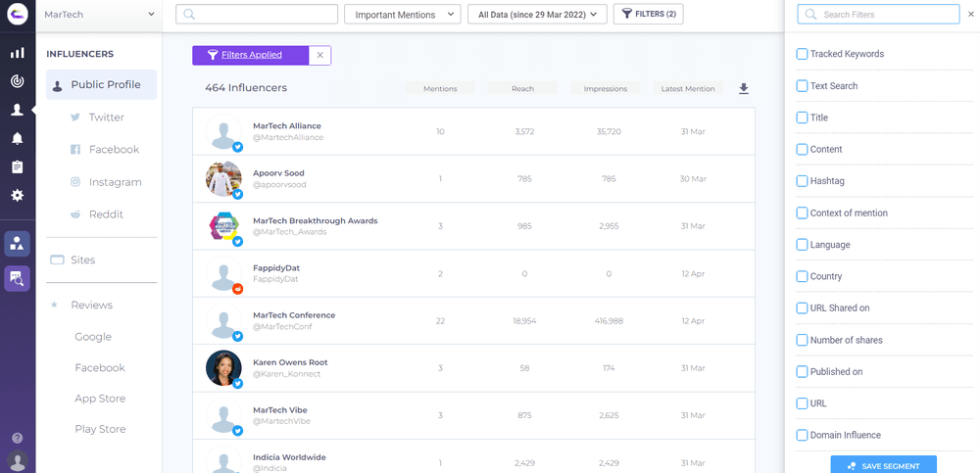The height and width of the screenshot is (473, 980).
Task: Check the Hashtag filter
Action: coord(802,181)
